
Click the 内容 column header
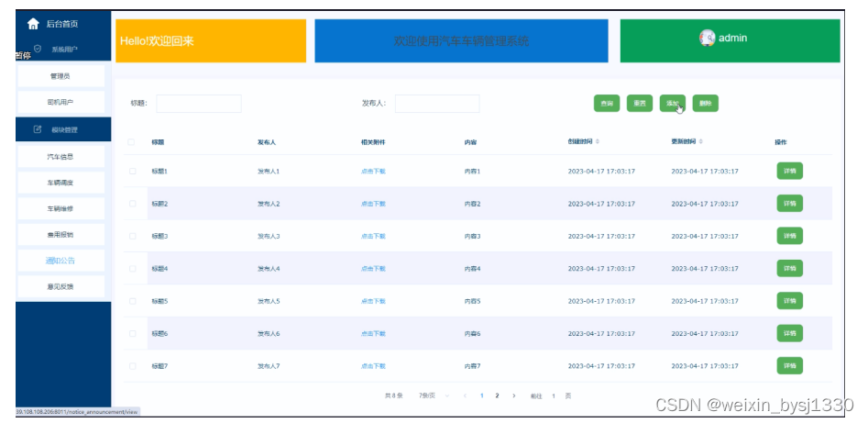point(470,142)
